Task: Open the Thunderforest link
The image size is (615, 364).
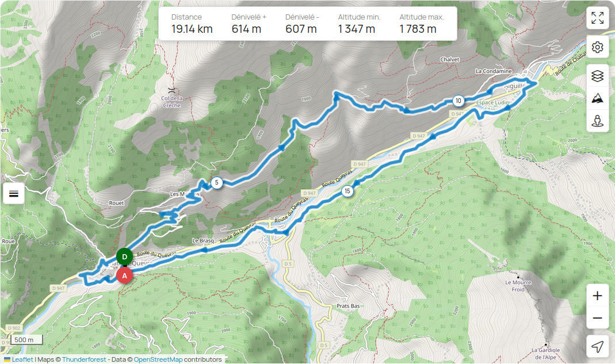Action: pos(84,359)
